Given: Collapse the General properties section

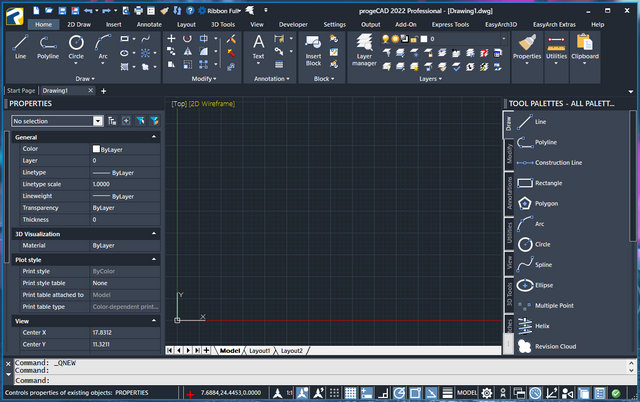Looking at the screenshot, I should point(153,137).
